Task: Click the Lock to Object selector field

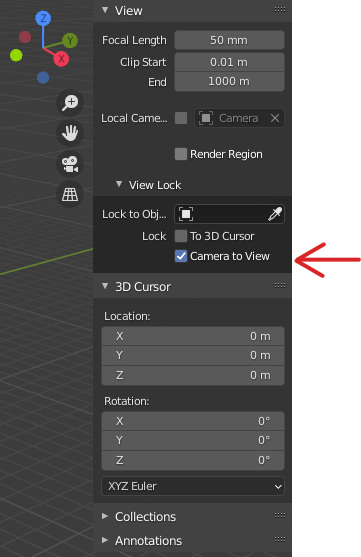Action: point(229,214)
